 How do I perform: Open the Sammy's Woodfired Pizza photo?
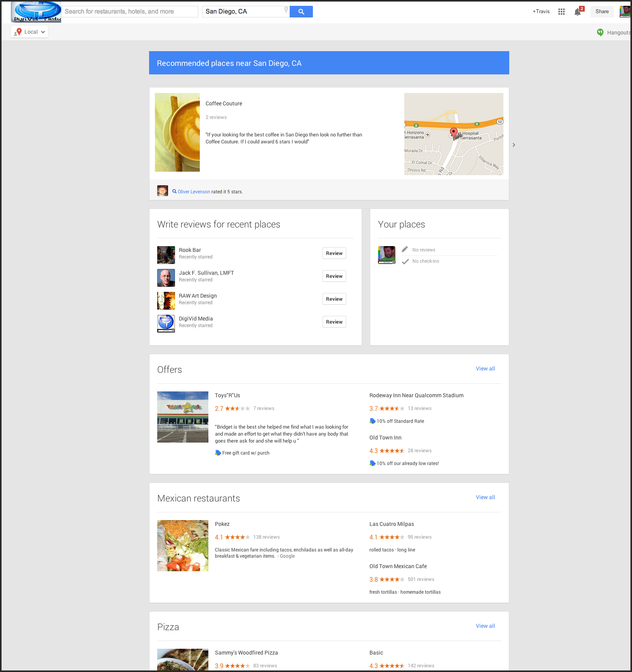(x=183, y=660)
